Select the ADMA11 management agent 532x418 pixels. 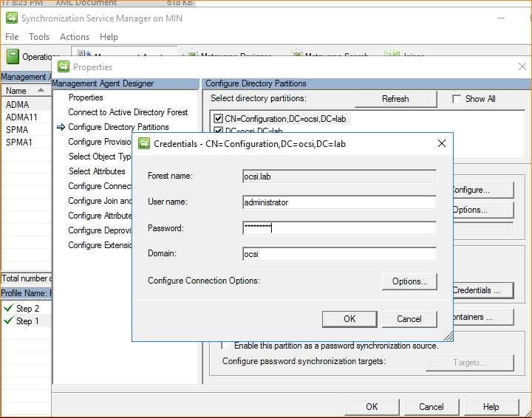click(x=26, y=117)
